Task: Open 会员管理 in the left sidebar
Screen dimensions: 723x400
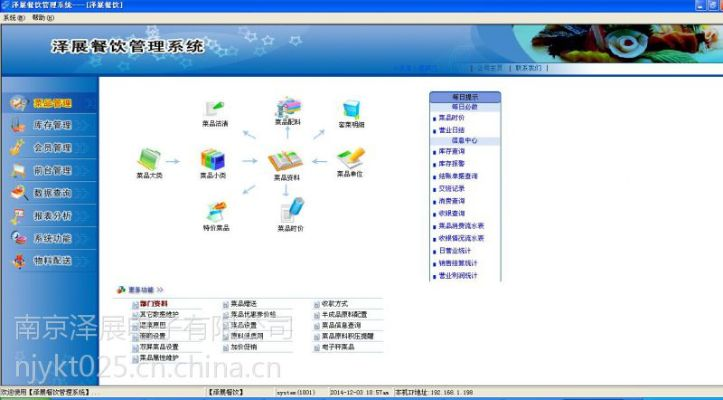Action: tap(52, 148)
